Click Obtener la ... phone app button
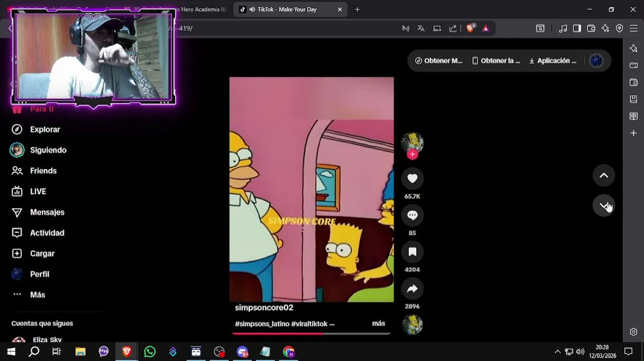 point(496,61)
